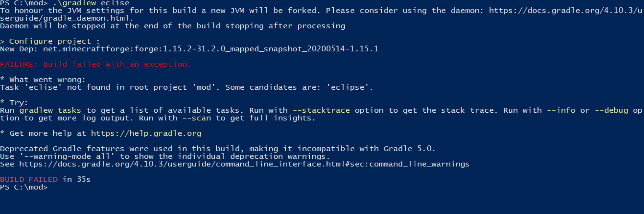644x214 pixels.
Task: Click the 'New Dep: net.minecraftforge' line
Action: click(x=189, y=49)
